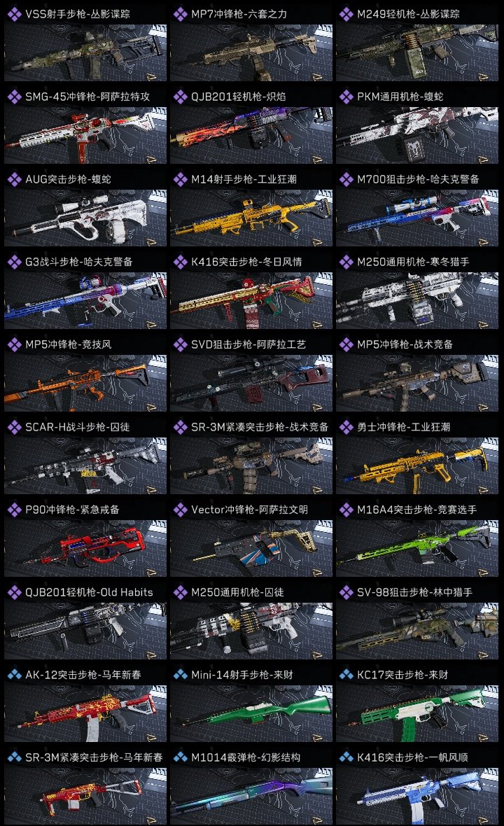504x826 pixels.
Task: Select the VSS射手步枪-丛影谍踪 skin thumbnail
Action: point(85,52)
